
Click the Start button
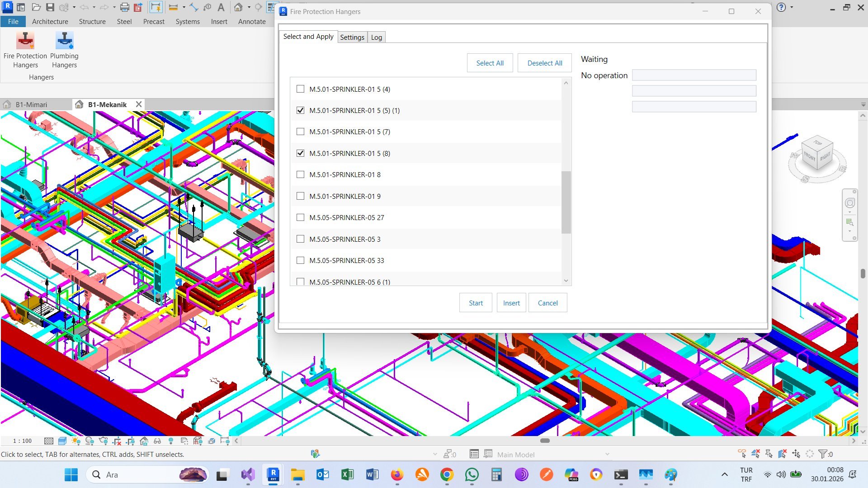click(x=476, y=303)
